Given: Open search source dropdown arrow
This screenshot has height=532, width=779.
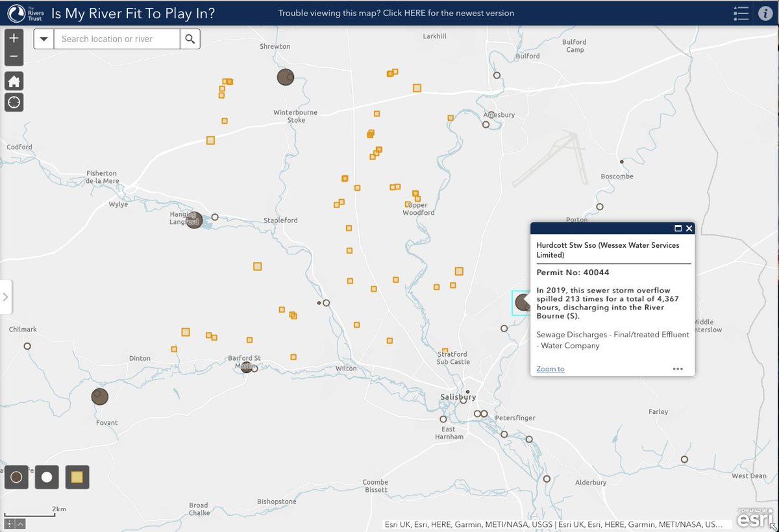Looking at the screenshot, I should (x=43, y=39).
